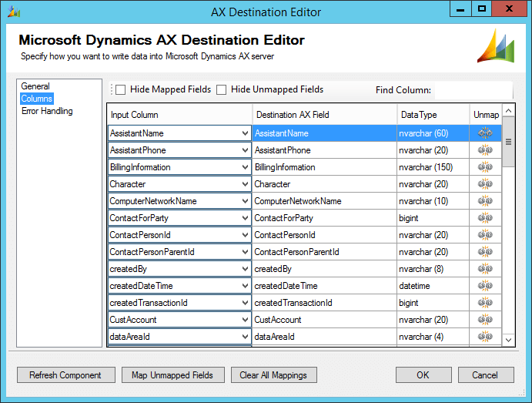This screenshot has width=532, height=403.
Task: Click the Find Column search field
Action: 473,90
